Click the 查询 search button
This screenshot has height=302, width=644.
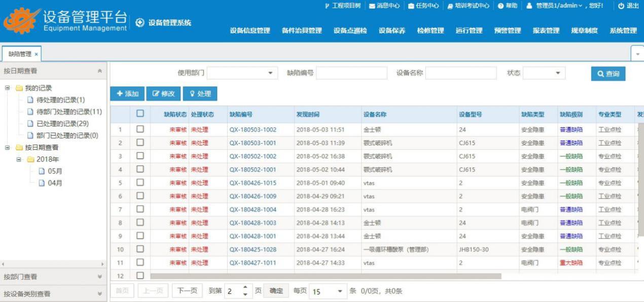pos(608,74)
